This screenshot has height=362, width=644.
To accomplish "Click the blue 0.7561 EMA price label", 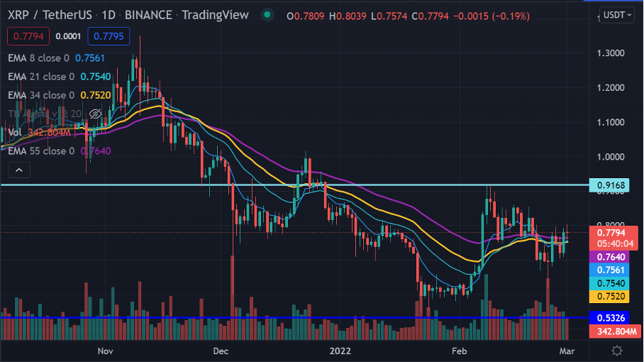I will pyautogui.click(x=609, y=270).
